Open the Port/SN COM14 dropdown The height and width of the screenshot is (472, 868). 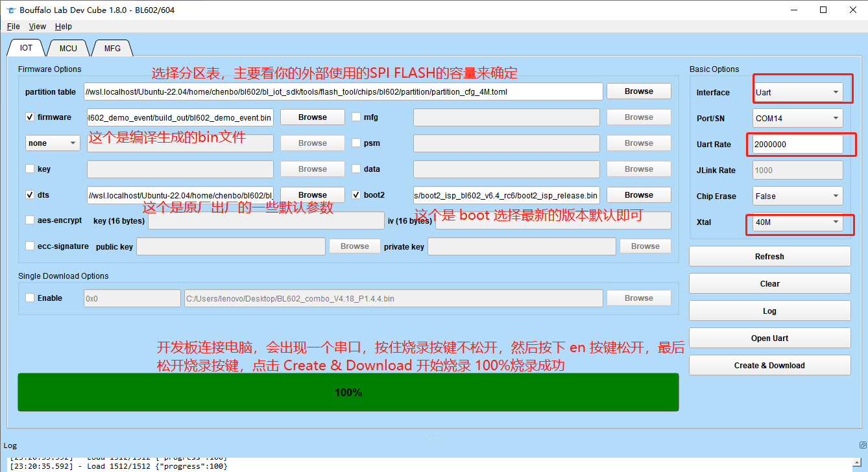(797, 118)
